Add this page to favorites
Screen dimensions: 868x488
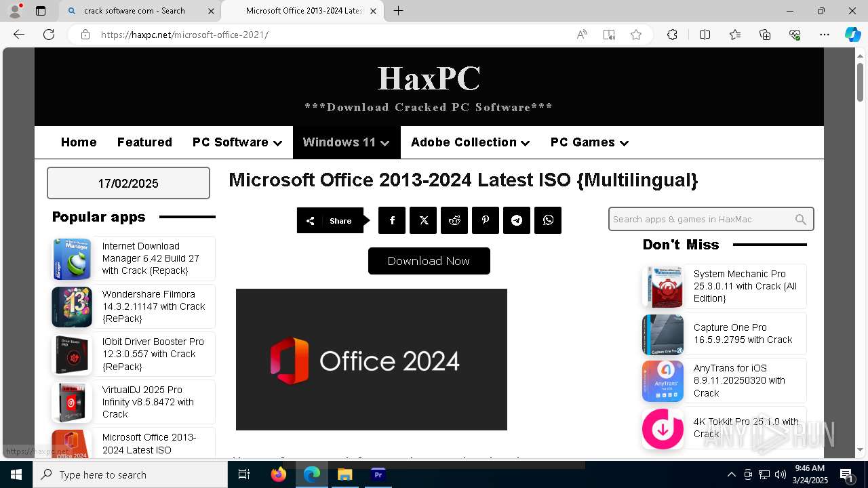pyautogui.click(x=636, y=35)
